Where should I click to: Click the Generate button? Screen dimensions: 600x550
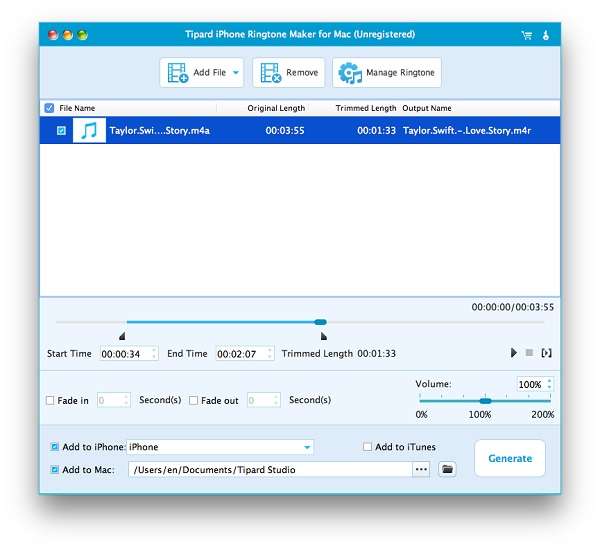click(x=510, y=458)
